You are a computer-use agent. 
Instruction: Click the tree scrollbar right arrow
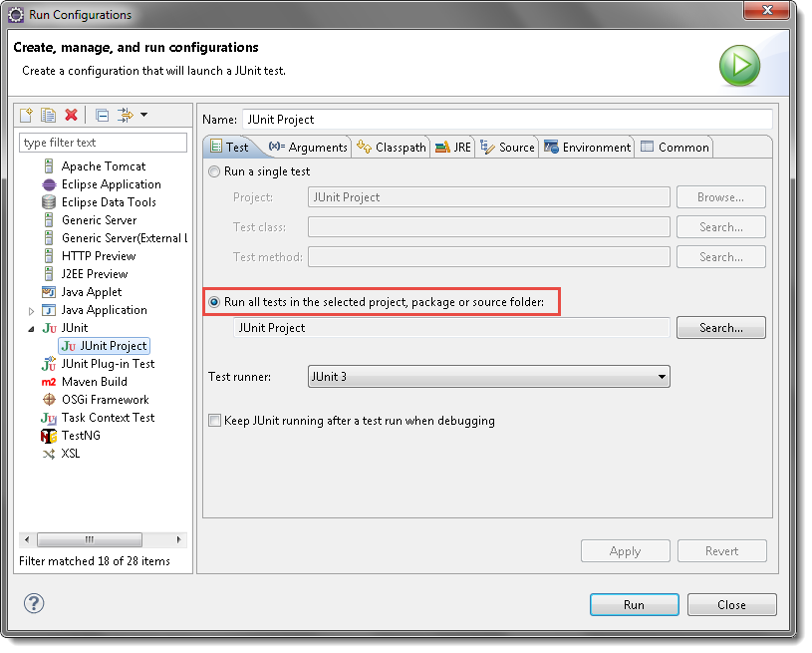[x=178, y=540]
